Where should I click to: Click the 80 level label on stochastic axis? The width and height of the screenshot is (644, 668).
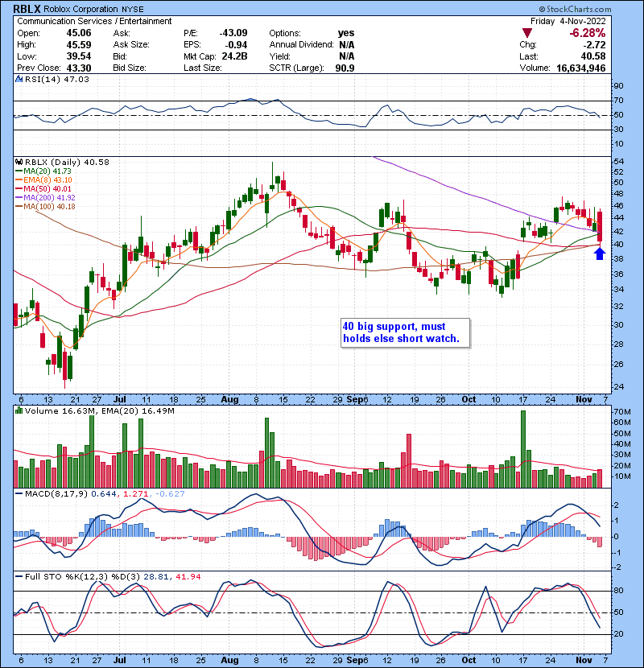[x=618, y=591]
